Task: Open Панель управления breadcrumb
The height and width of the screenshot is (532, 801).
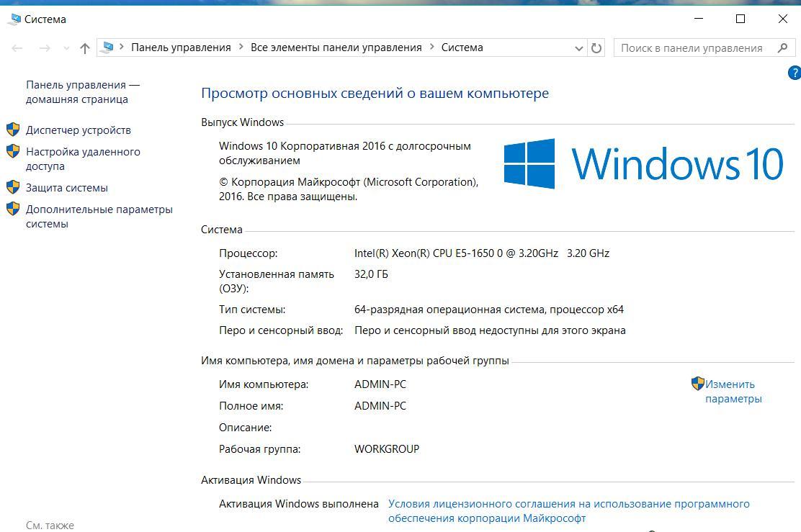Action: (181, 48)
